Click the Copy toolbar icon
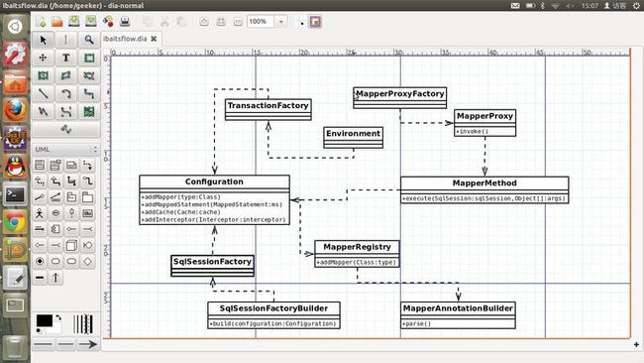The width and height of the screenshot is (644, 363). tap(148, 22)
